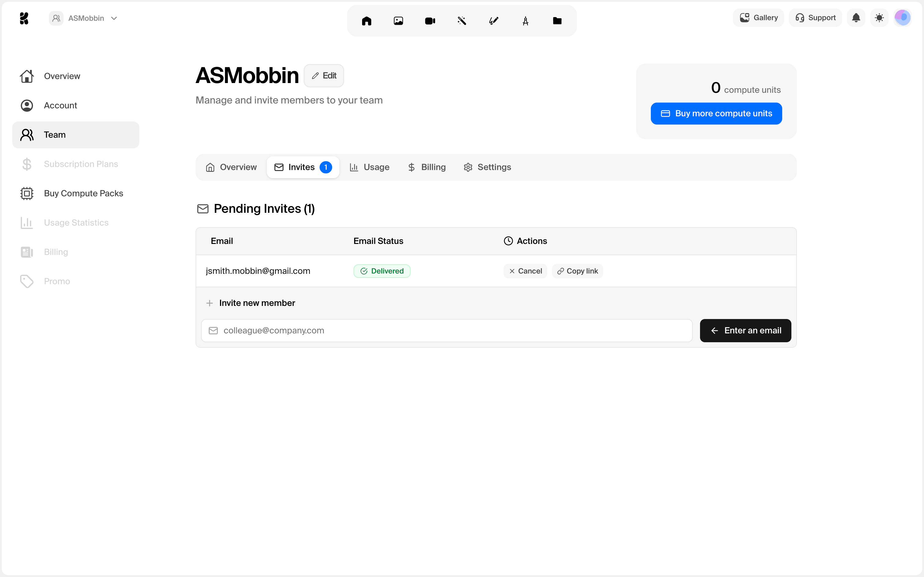
Task: Edit the ASMobbin team name
Action: coord(324,76)
